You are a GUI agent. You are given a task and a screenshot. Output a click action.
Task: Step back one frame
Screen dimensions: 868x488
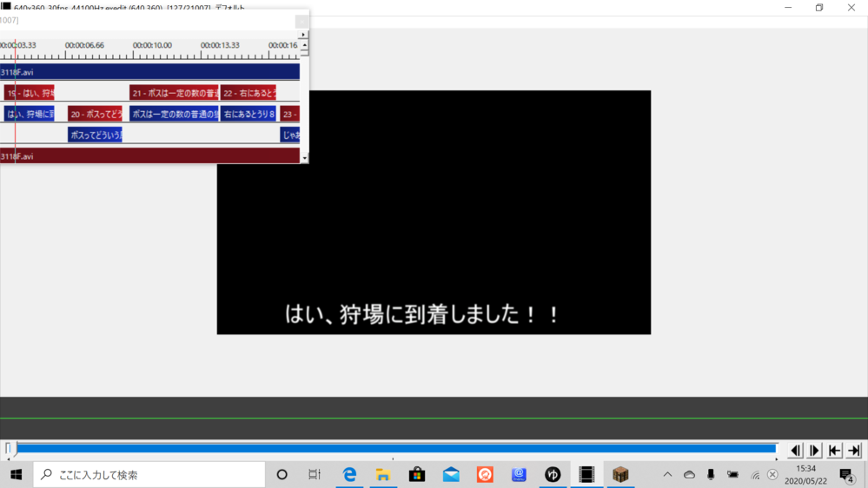[x=795, y=450]
